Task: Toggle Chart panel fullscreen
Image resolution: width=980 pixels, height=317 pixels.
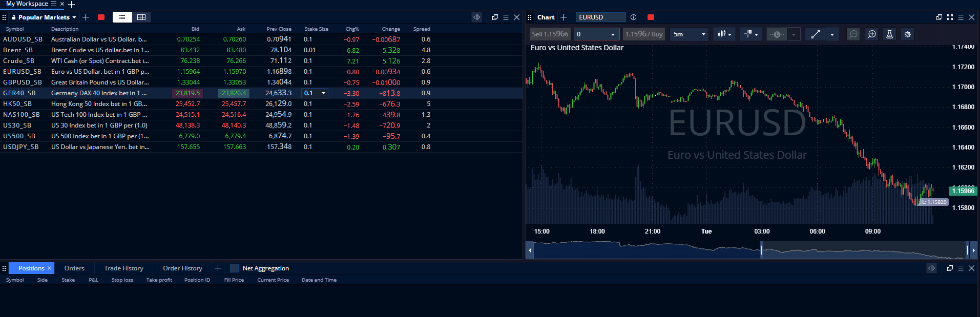Action: pyautogui.click(x=950, y=17)
